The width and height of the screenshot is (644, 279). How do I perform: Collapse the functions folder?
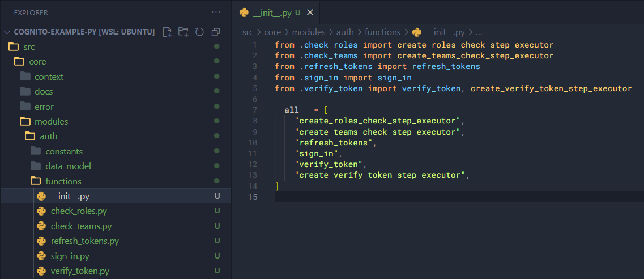point(63,181)
